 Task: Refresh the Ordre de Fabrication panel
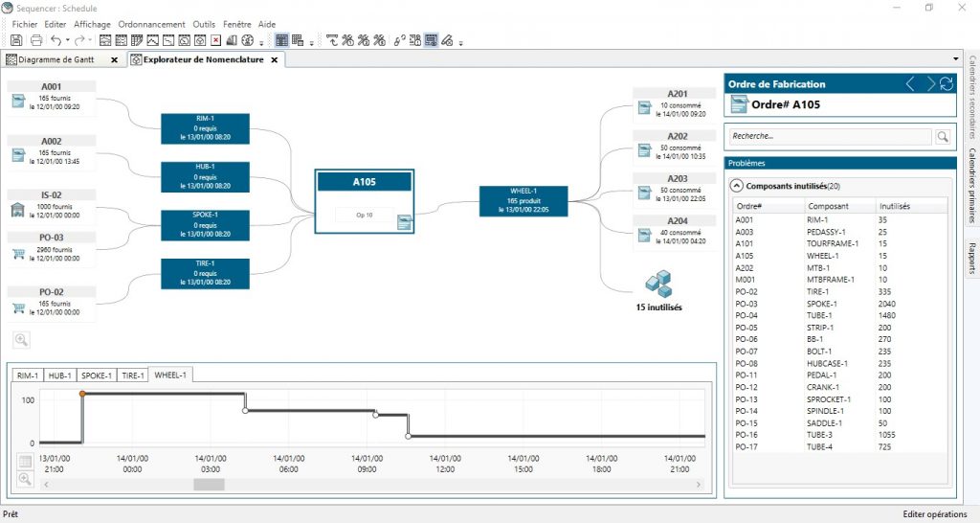pos(947,84)
